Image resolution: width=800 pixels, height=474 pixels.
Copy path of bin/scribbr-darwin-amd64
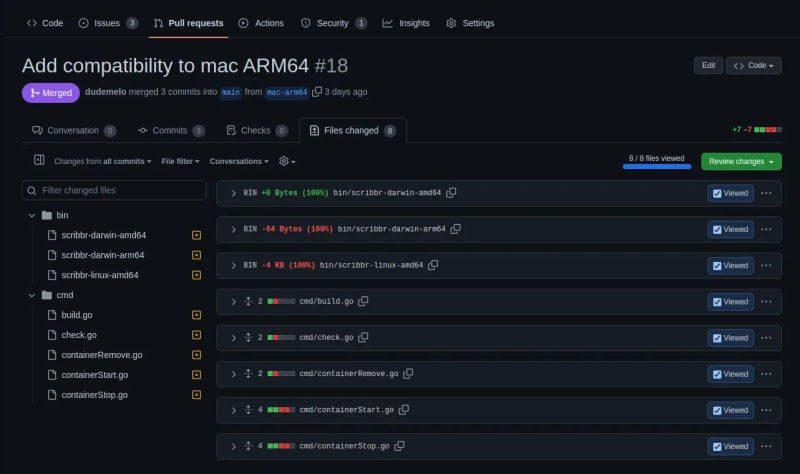coord(451,193)
